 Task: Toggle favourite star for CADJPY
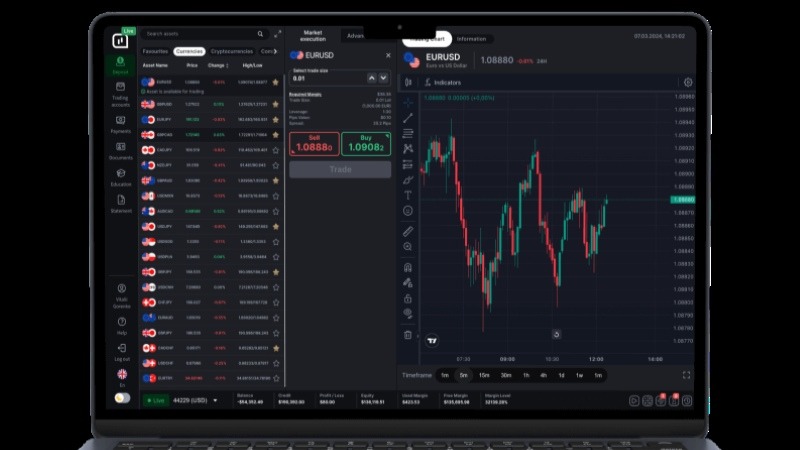coord(276,150)
